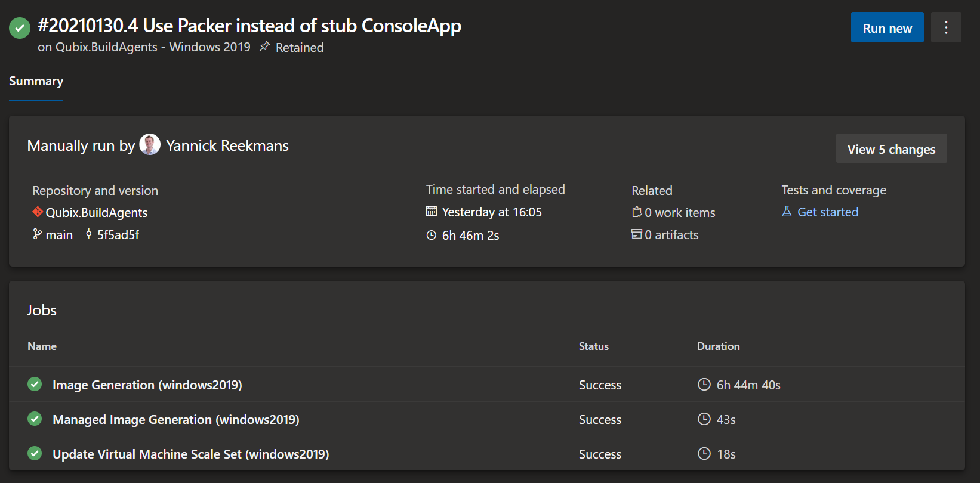Open the Managed Image Generation (windows2019) job
Viewport: 980px width, 483px height.
[176, 420]
